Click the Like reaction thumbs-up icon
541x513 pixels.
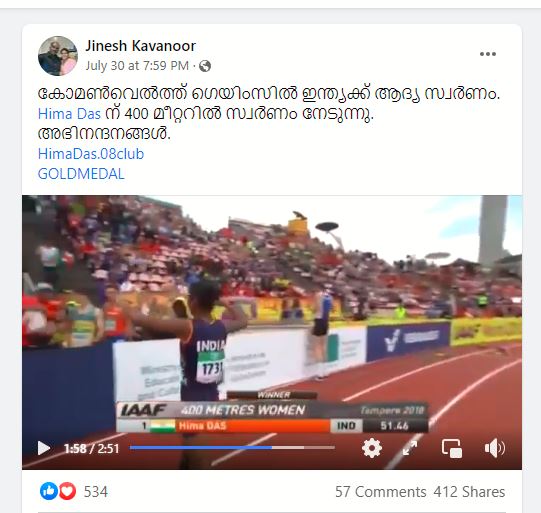49,491
